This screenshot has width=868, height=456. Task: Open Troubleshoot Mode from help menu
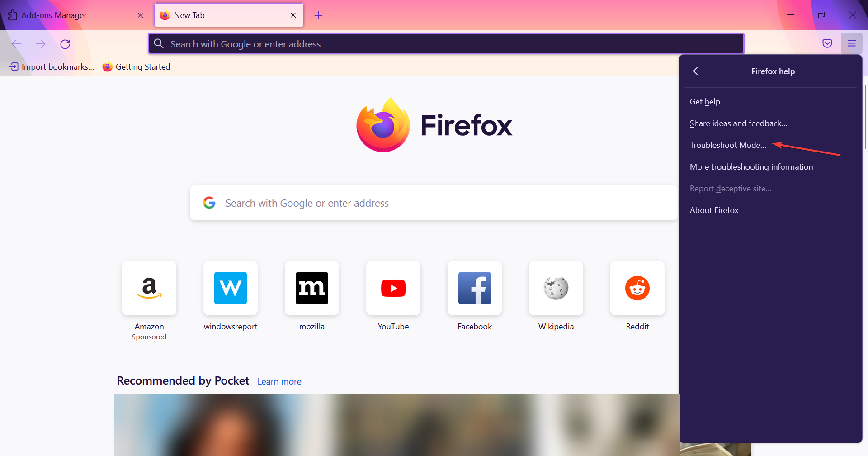tap(770, 145)
